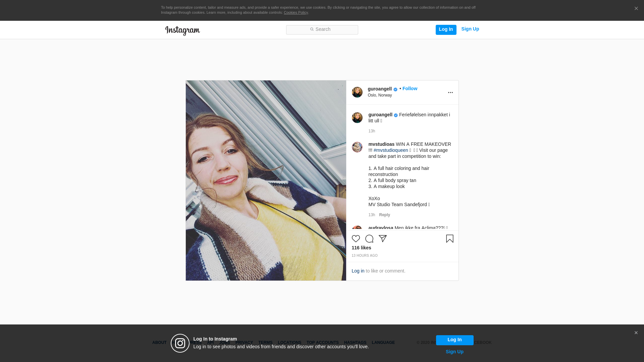Open the Oslo, Norway location link
The image size is (644, 362).
tap(380, 95)
